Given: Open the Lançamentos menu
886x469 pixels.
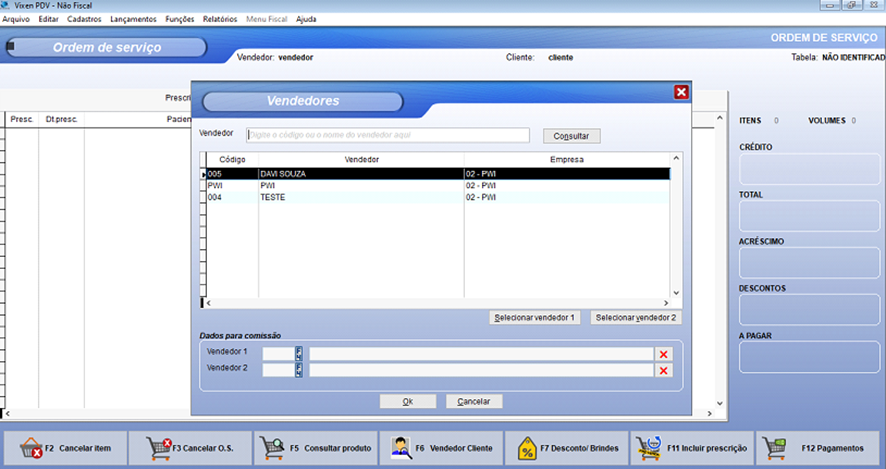Looking at the screenshot, I should 133,19.
